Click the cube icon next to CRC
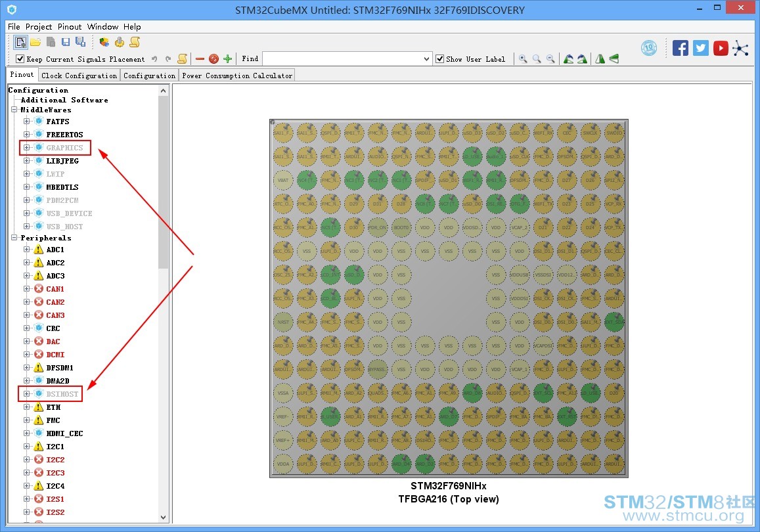The width and height of the screenshot is (760, 532). click(x=39, y=328)
